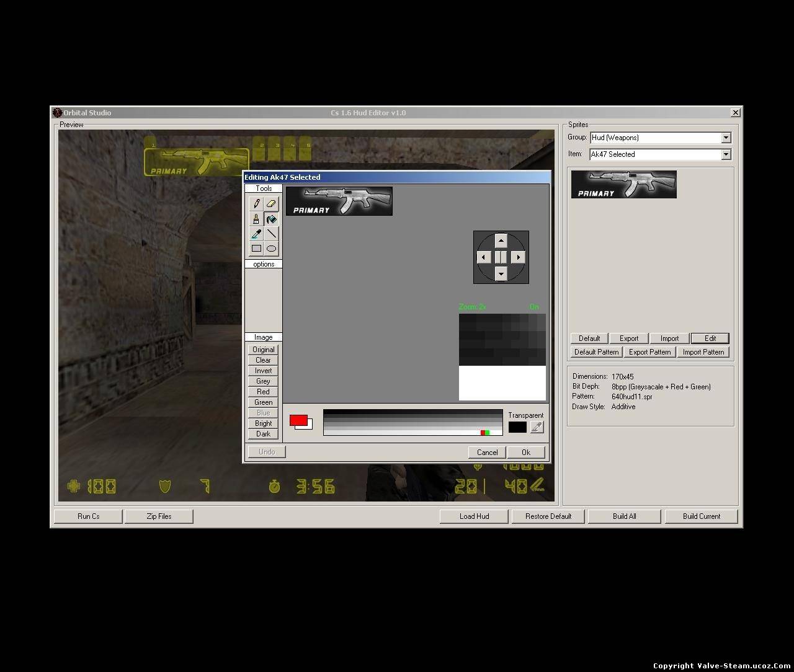The image size is (794, 672).
Task: Select the Brush tool
Action: [x=256, y=219]
